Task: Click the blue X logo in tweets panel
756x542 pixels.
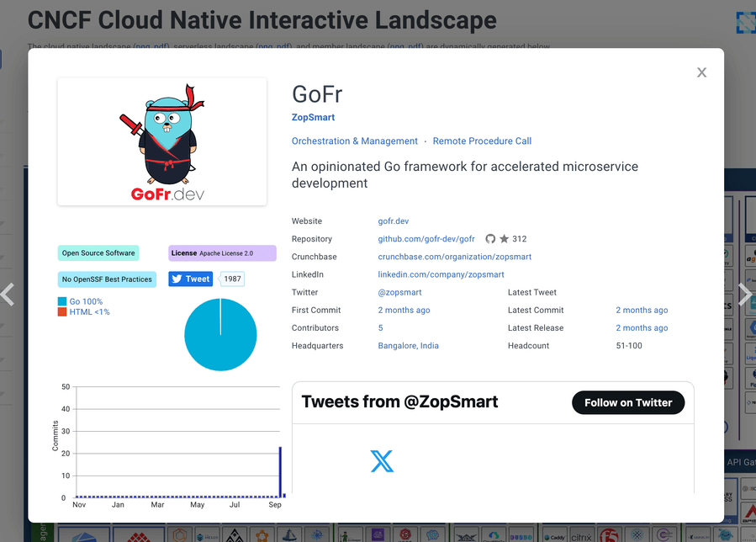Action: [x=382, y=461]
